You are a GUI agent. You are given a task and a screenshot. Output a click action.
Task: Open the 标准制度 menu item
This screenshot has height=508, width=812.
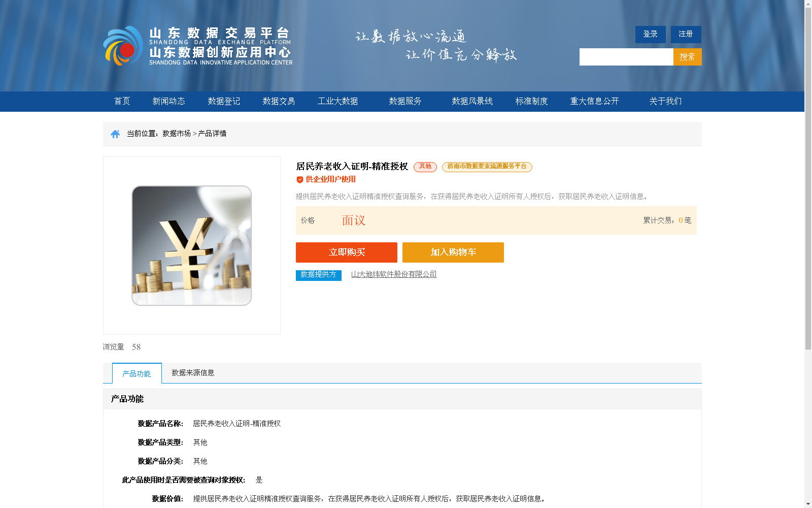tap(532, 101)
